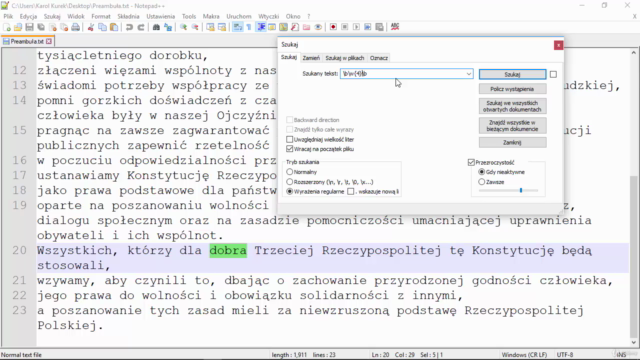Open the Szukaj menu in menu bar

52,16
